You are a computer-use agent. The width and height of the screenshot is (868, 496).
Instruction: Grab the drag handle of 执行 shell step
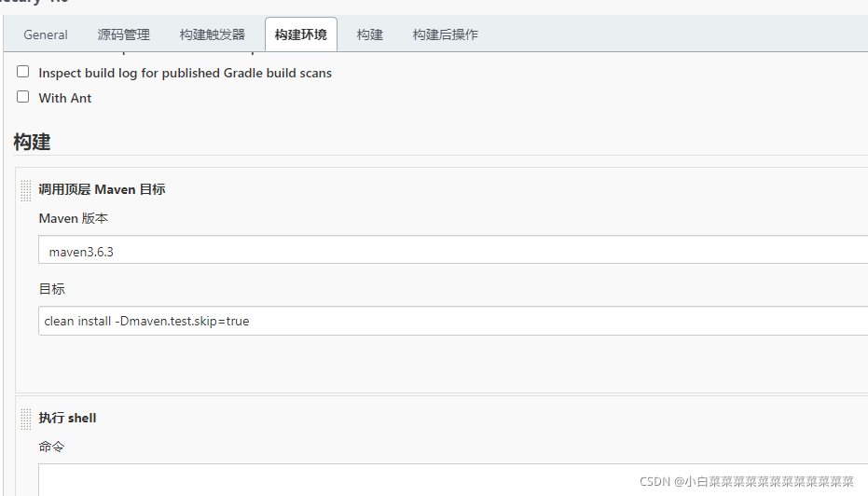click(x=25, y=419)
